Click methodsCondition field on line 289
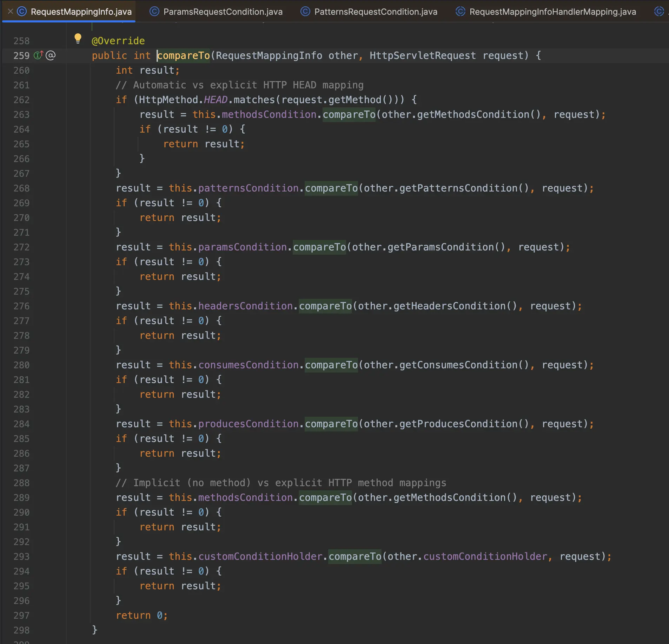669x644 pixels. (245, 497)
